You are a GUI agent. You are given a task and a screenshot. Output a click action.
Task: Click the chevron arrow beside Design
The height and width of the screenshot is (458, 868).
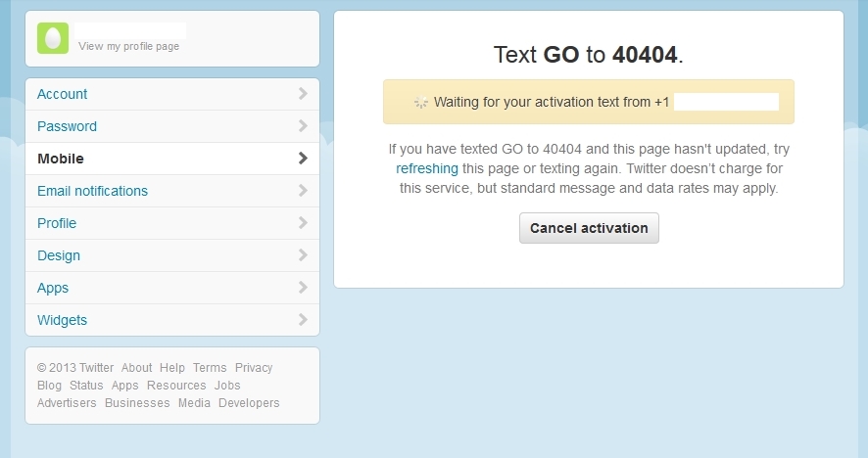(x=303, y=255)
